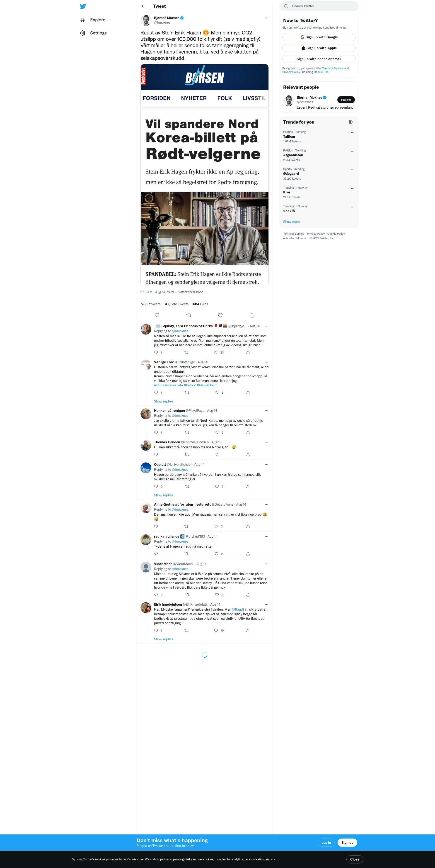Screen dimensions: 435x868
Task: Click Sign up with Google
Action: 319,37
